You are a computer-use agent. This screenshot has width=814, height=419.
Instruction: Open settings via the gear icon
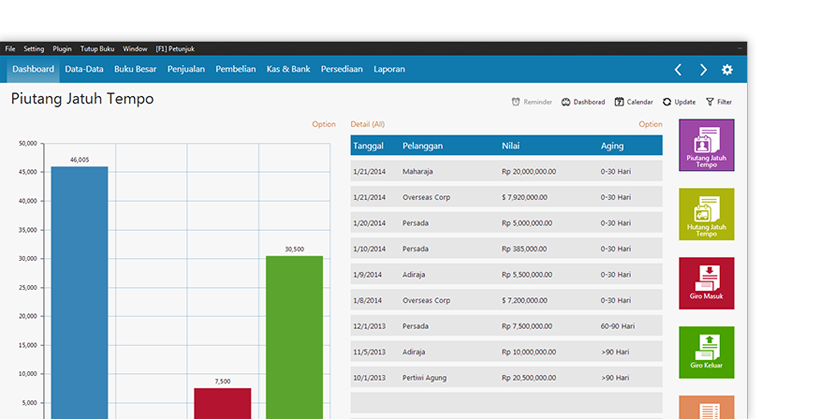727,70
